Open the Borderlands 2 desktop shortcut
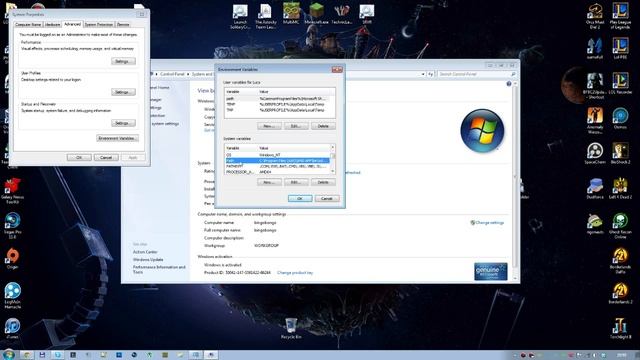 pyautogui.click(x=620, y=294)
